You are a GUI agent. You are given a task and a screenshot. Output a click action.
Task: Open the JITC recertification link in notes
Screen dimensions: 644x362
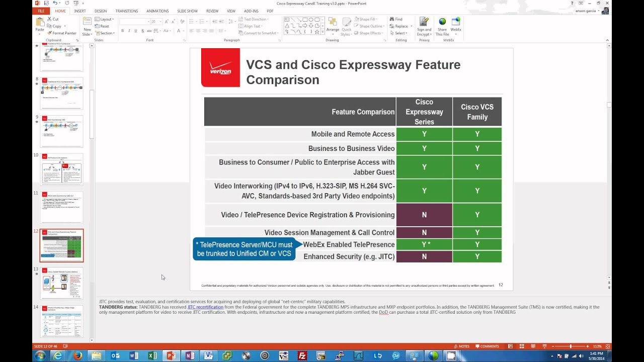coord(205,307)
